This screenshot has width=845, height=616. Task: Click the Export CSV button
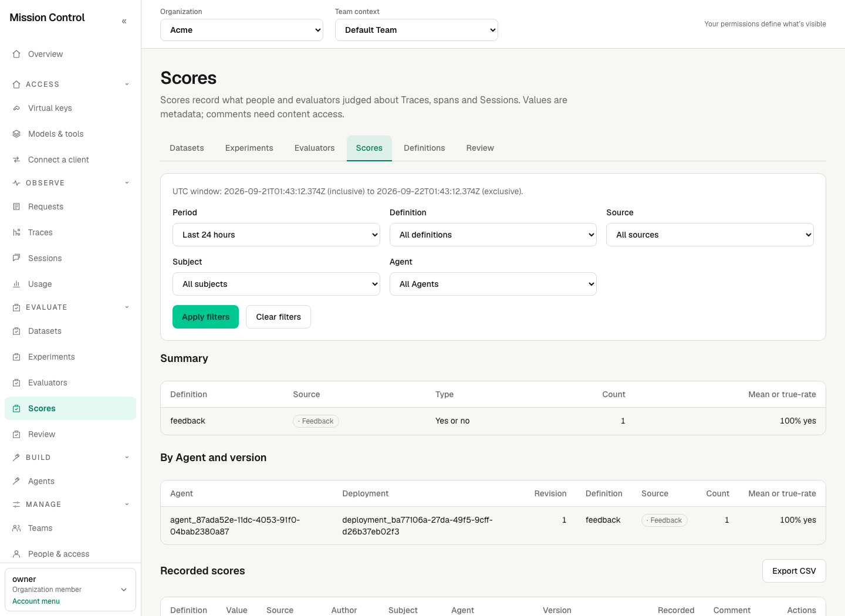794,571
